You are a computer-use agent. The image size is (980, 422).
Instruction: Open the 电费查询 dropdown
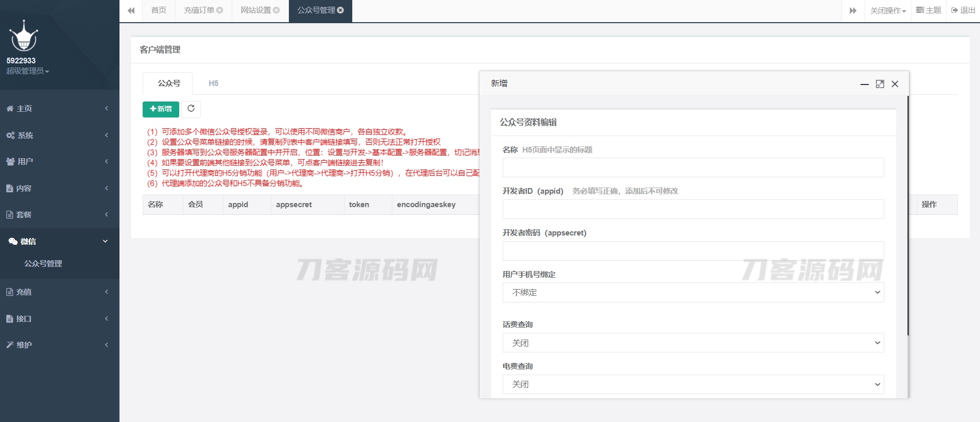[x=693, y=384]
